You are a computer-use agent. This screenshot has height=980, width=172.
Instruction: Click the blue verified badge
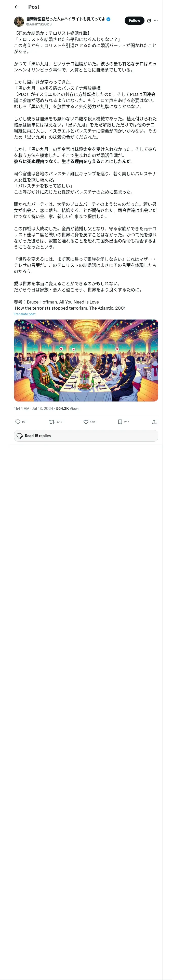tap(109, 19)
